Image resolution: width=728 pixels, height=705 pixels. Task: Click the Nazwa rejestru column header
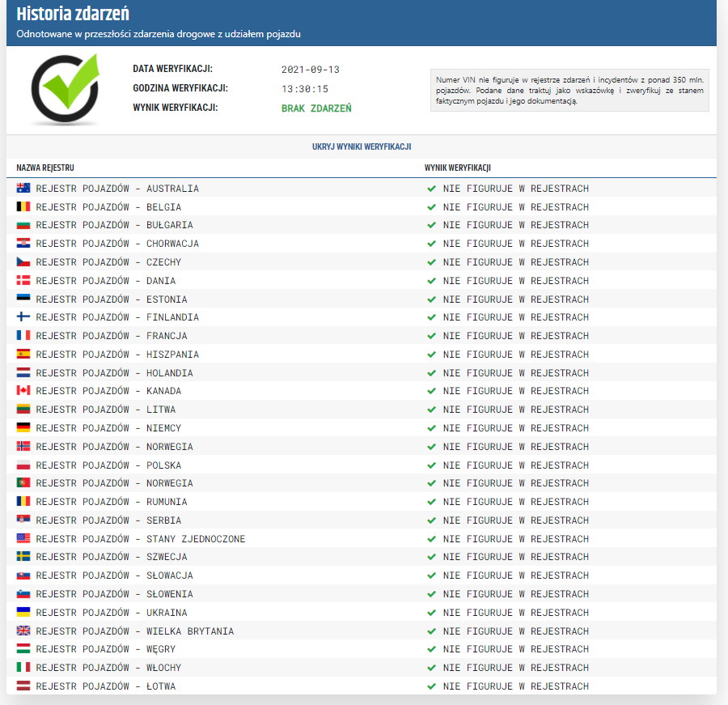point(45,168)
